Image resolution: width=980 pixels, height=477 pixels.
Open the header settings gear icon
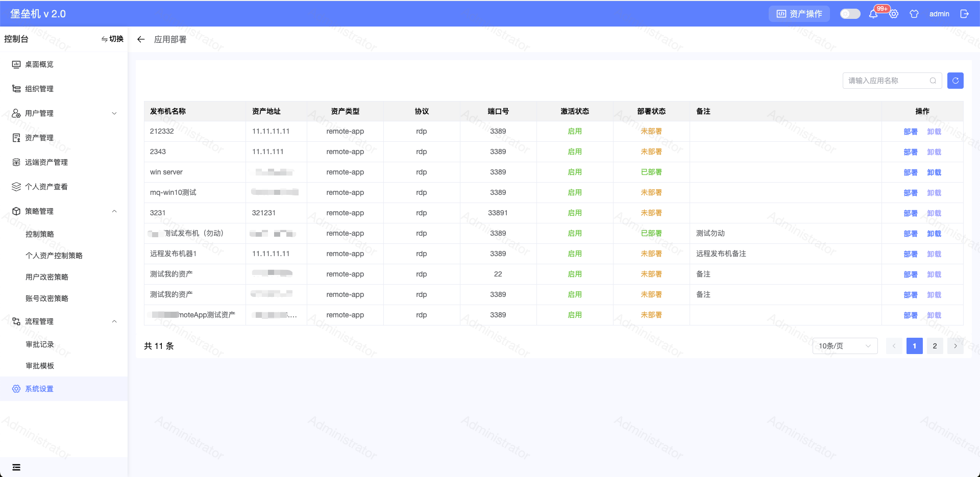click(894, 14)
